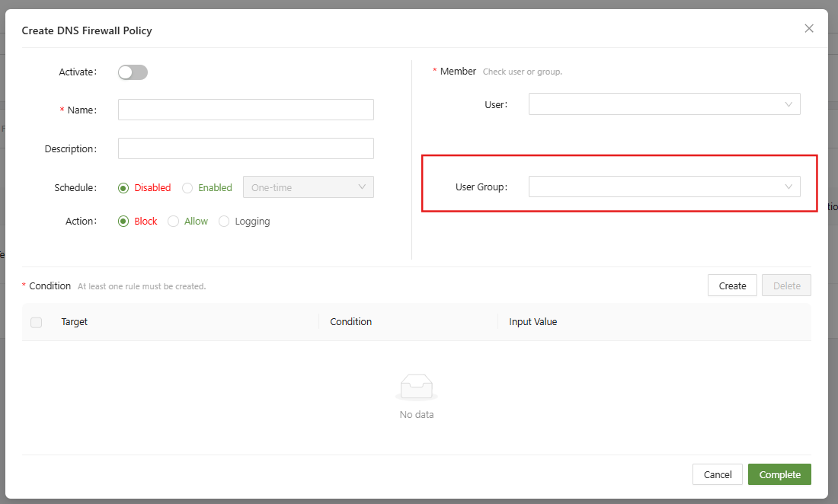Expand the User dropdown
The width and height of the screenshot is (838, 504).
664,104
